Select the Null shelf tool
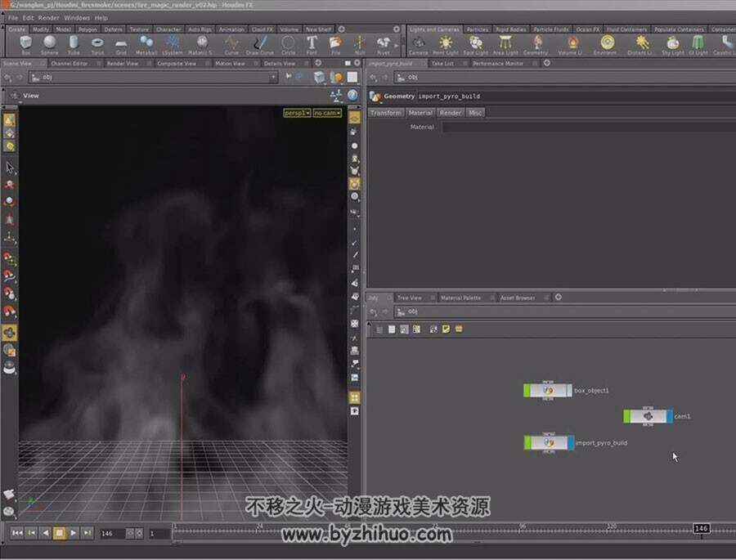The image size is (736, 560). click(x=360, y=45)
